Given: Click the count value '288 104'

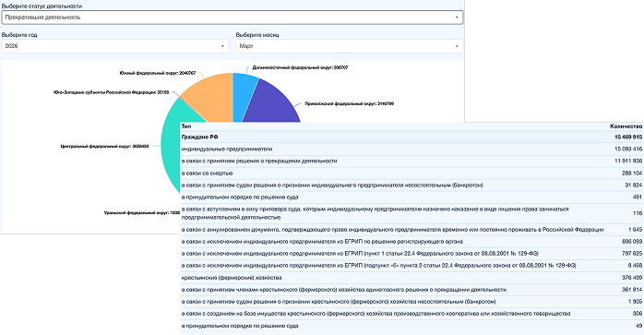Looking at the screenshot, I should [x=632, y=173].
